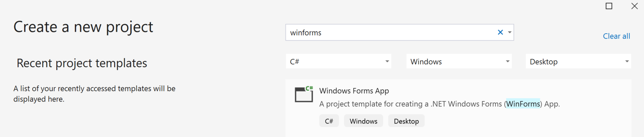Click the highlighted WinForms word in description
644x137 pixels.
pyautogui.click(x=523, y=104)
